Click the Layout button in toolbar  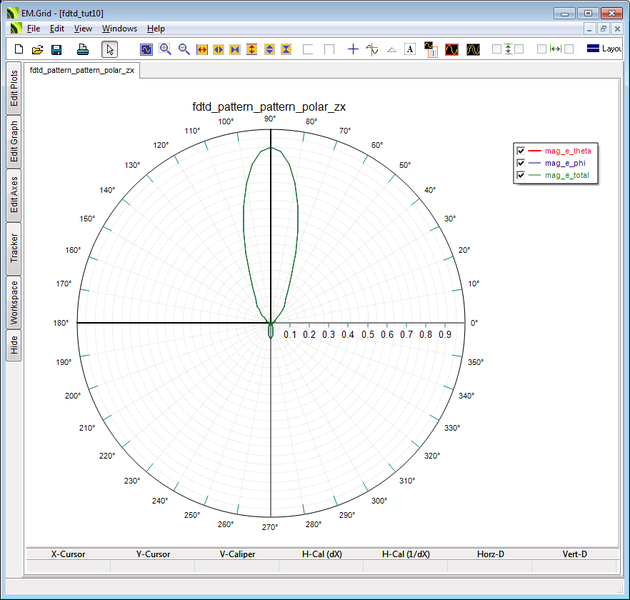pyautogui.click(x=603, y=49)
